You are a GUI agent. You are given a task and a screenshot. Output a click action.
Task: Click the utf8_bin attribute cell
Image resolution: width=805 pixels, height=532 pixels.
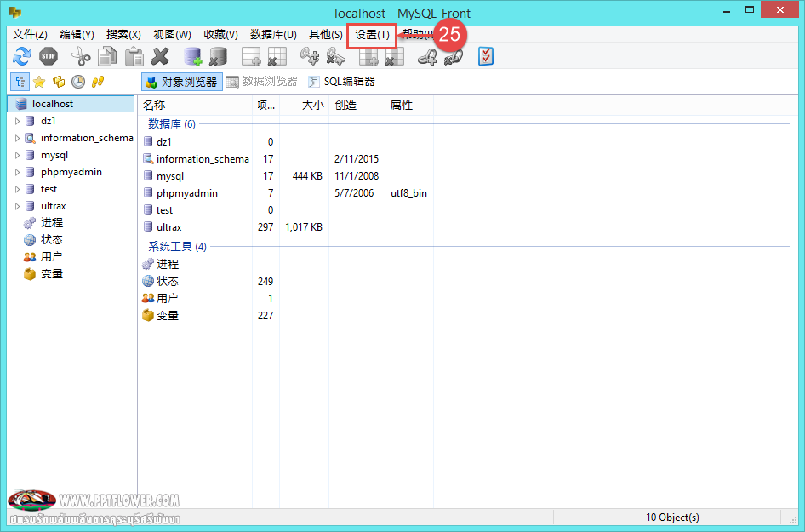coord(408,193)
